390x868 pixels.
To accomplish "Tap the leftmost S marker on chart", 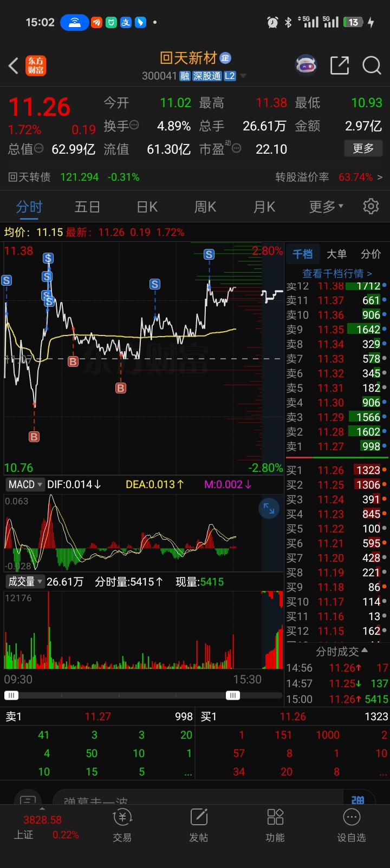I will pos(6,280).
